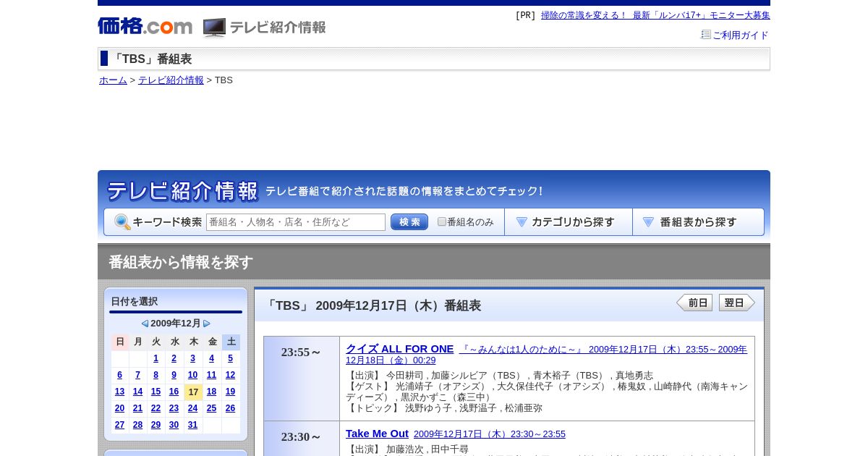Click the TV icon beside テレビ紹介情報
The image size is (868, 456).
coord(214,28)
